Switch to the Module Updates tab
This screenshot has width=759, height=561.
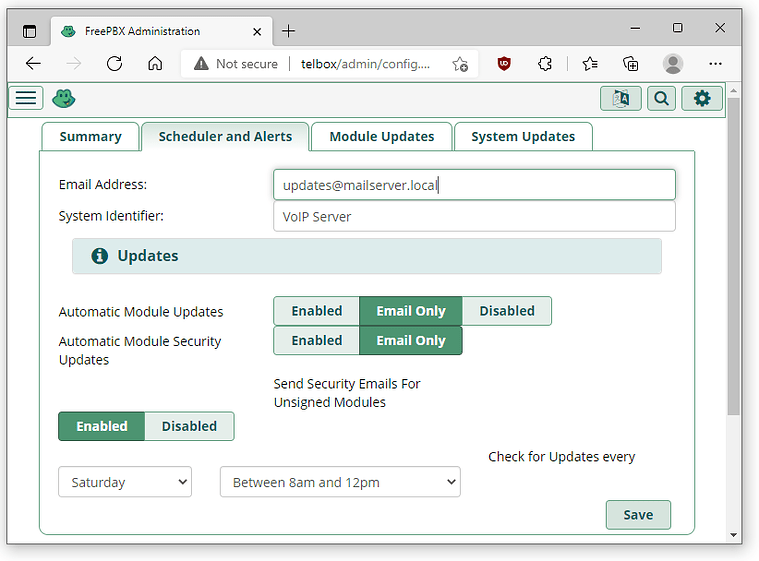click(381, 137)
